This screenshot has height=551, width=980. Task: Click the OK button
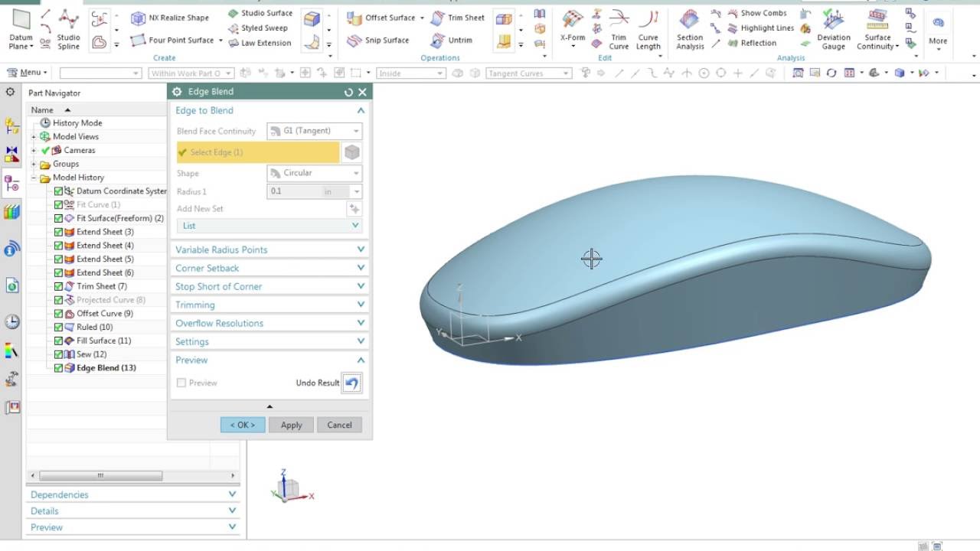point(243,425)
